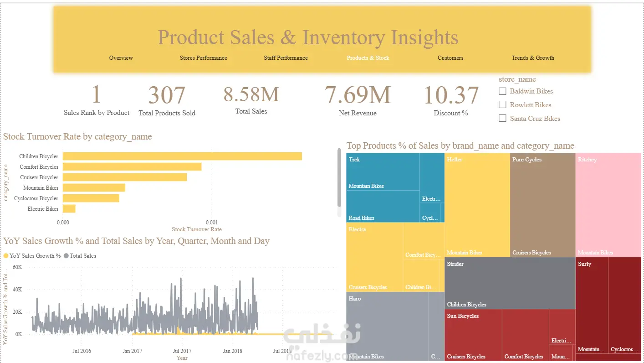Click the Pure Cycles Cruisers Bicycles tile
This screenshot has height=363, width=644.
click(543, 205)
